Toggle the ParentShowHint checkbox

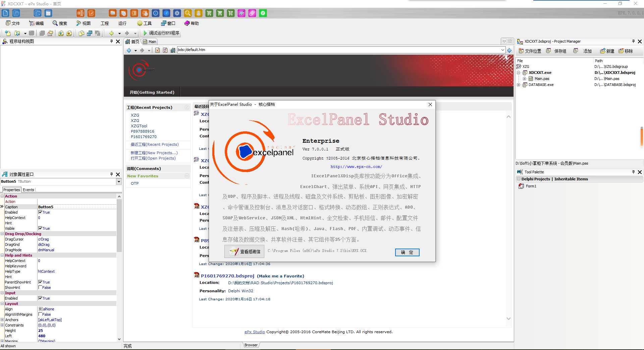(40, 282)
